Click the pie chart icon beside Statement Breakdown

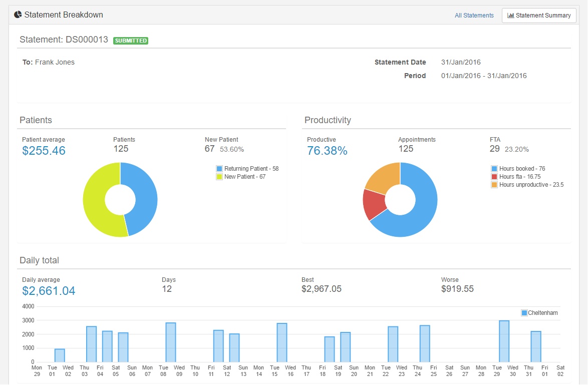tap(18, 15)
